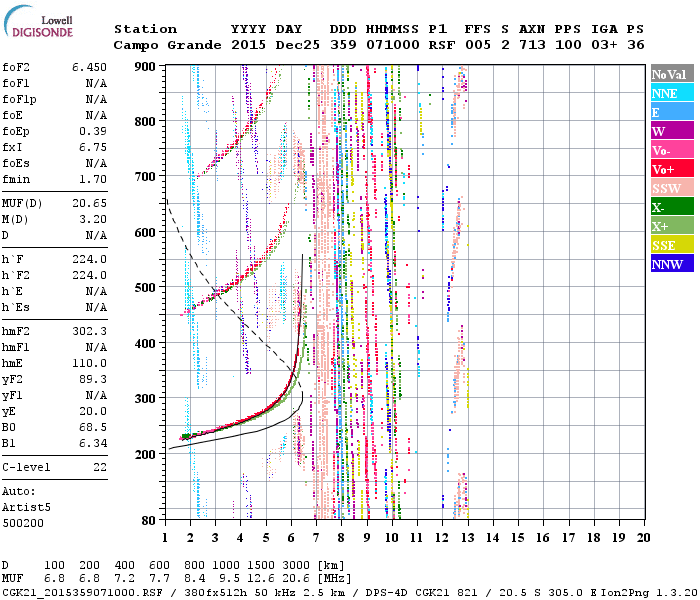The width and height of the screenshot is (700, 600).
Task: Click the IGA value 03+
Action: pyautogui.click(x=604, y=45)
